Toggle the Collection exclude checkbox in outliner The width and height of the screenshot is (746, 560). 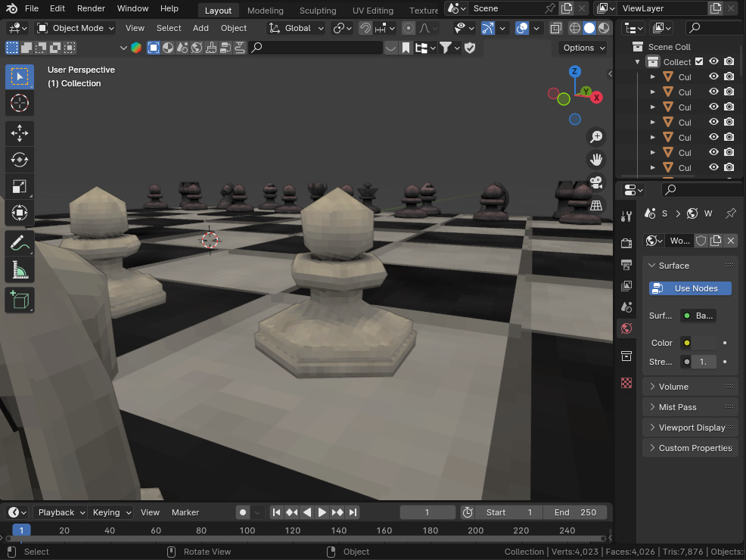pyautogui.click(x=699, y=62)
